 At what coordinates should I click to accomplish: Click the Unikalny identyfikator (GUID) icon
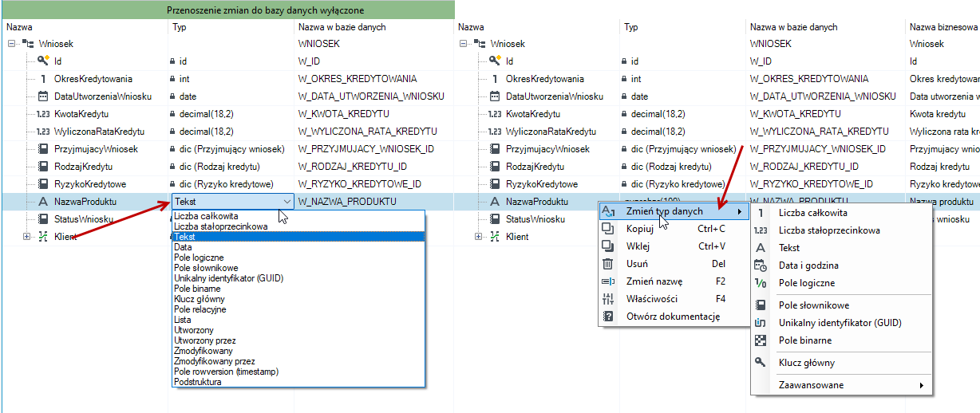[761, 323]
